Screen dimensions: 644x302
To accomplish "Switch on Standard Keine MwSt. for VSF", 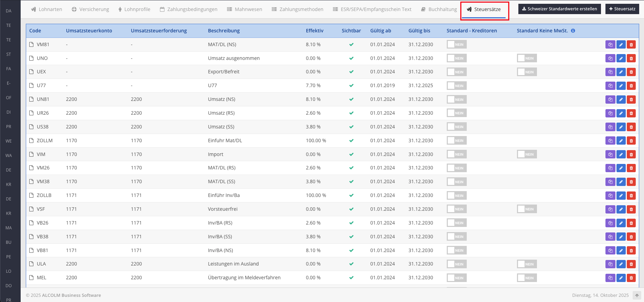I will click(x=526, y=209).
